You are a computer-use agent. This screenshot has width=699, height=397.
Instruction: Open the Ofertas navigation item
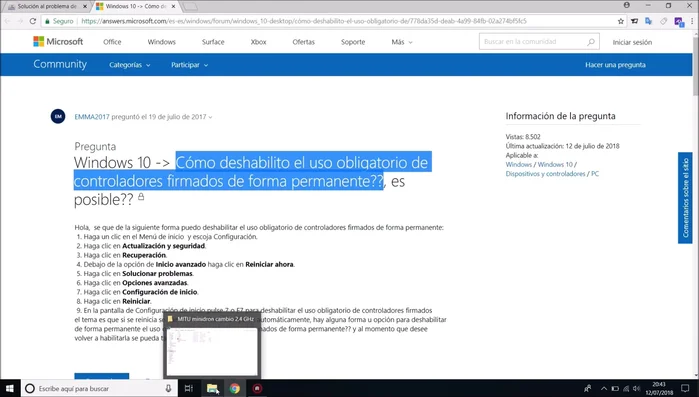pos(304,42)
